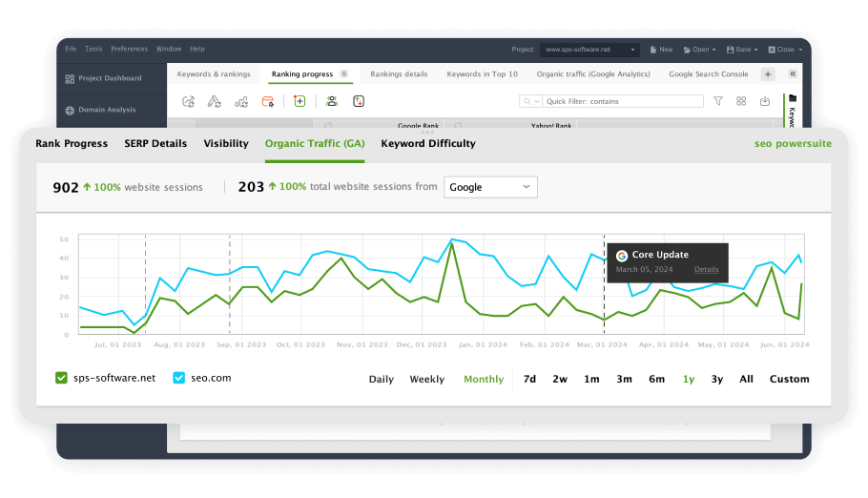Open the Help menu

click(197, 49)
